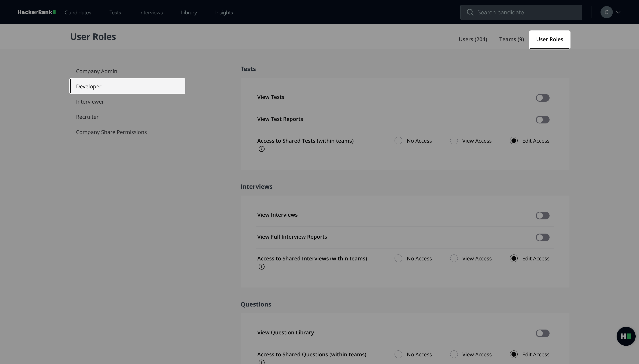
Task: Open the Insights menu in navbar
Action: [224, 12]
